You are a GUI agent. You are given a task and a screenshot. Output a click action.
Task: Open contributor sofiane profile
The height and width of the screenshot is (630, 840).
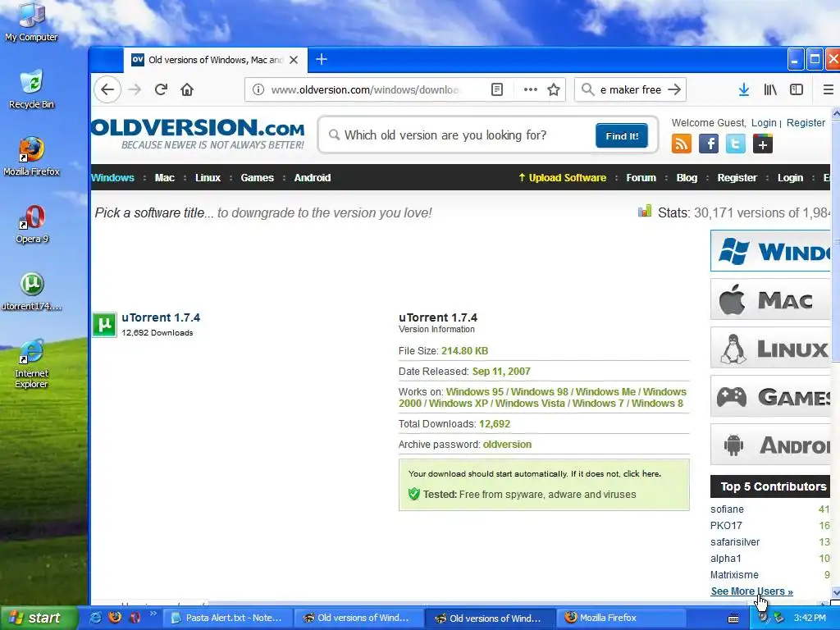tap(727, 509)
